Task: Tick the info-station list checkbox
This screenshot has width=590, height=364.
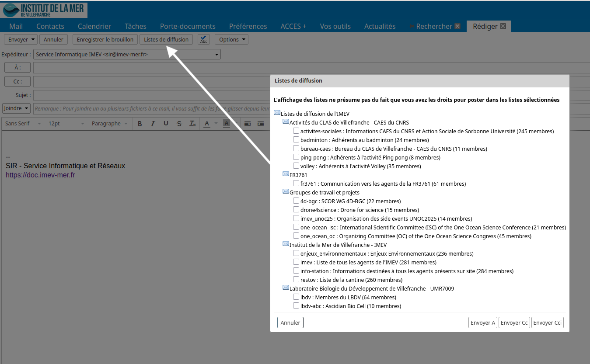Action: point(296,270)
